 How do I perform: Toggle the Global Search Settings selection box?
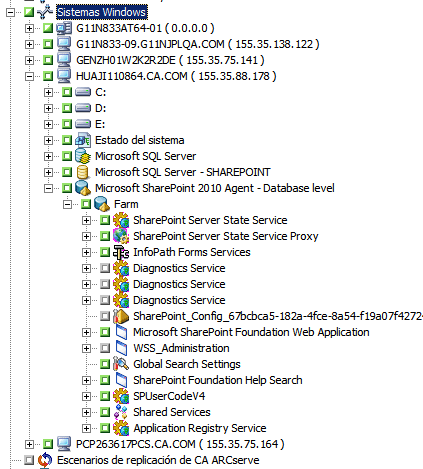105,364
